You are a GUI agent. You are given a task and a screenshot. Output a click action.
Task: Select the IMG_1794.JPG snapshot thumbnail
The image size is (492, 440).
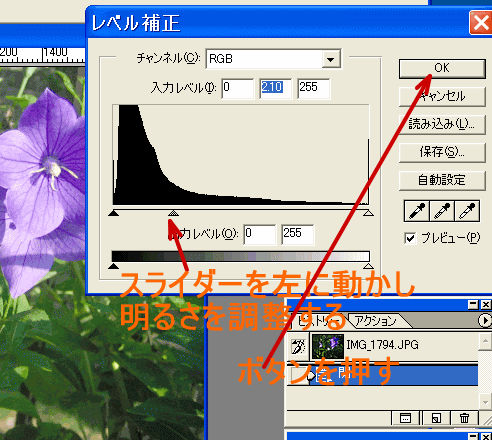tap(328, 346)
